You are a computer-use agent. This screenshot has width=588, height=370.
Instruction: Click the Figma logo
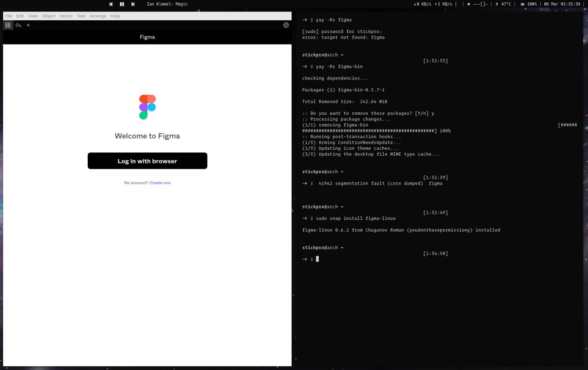147,107
